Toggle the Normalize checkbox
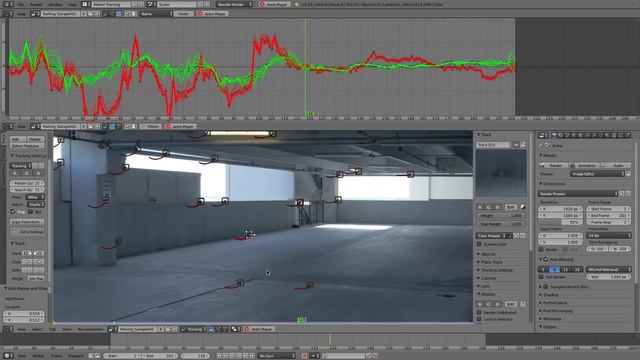This screenshot has height=360, width=640. tap(30, 212)
